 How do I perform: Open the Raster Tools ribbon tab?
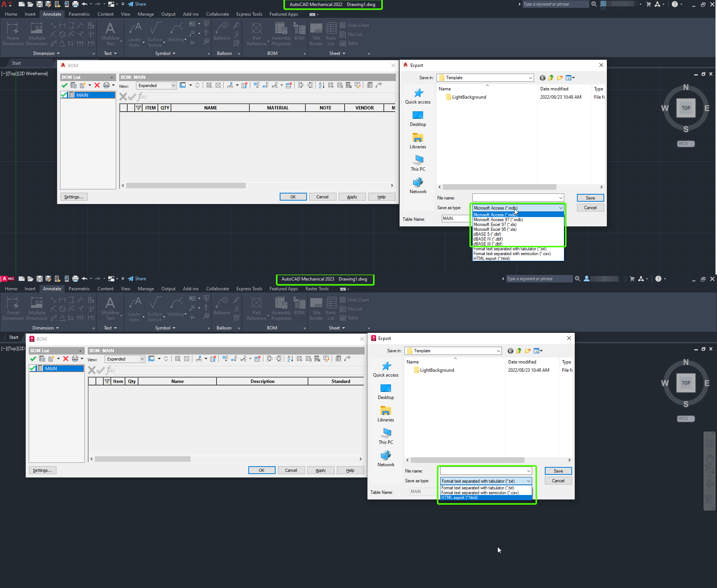[317, 289]
